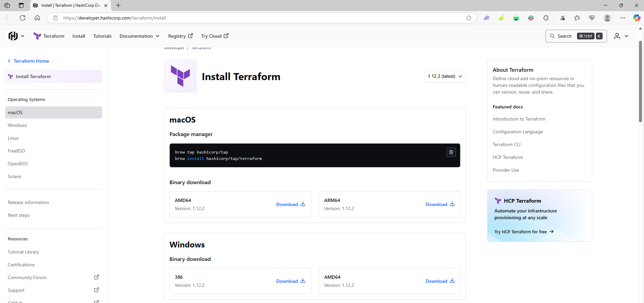644x303 pixels.
Task: Open browser Settings and more menu
Action: [x=623, y=18]
